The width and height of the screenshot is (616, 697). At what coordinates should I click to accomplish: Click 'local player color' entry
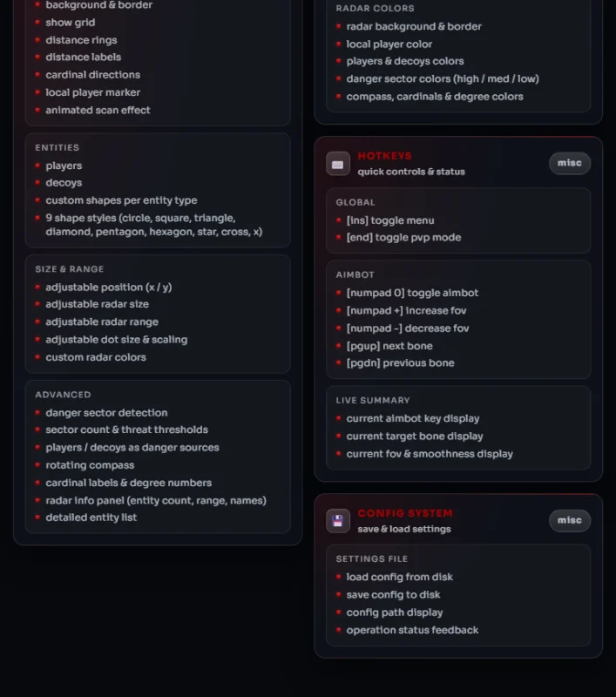(389, 44)
